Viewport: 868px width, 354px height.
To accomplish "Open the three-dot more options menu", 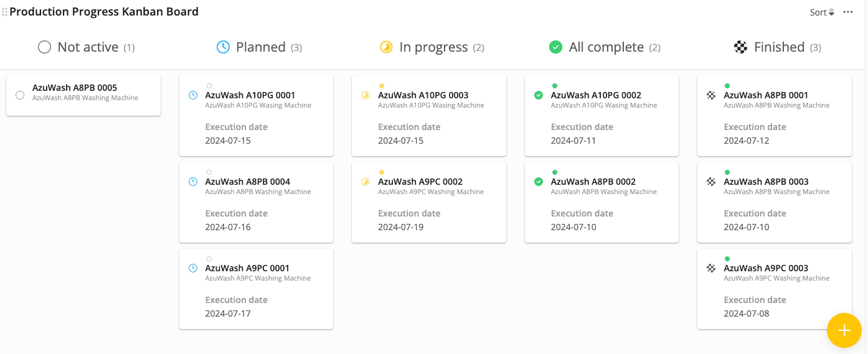I will click(847, 12).
